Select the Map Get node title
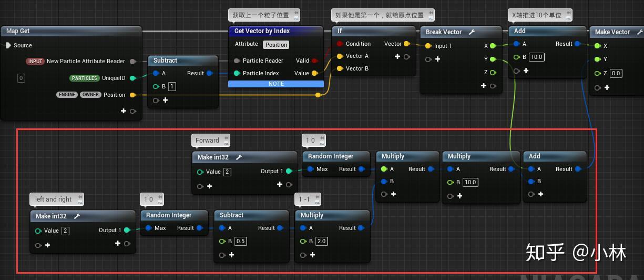The image size is (644, 280). 18,31
